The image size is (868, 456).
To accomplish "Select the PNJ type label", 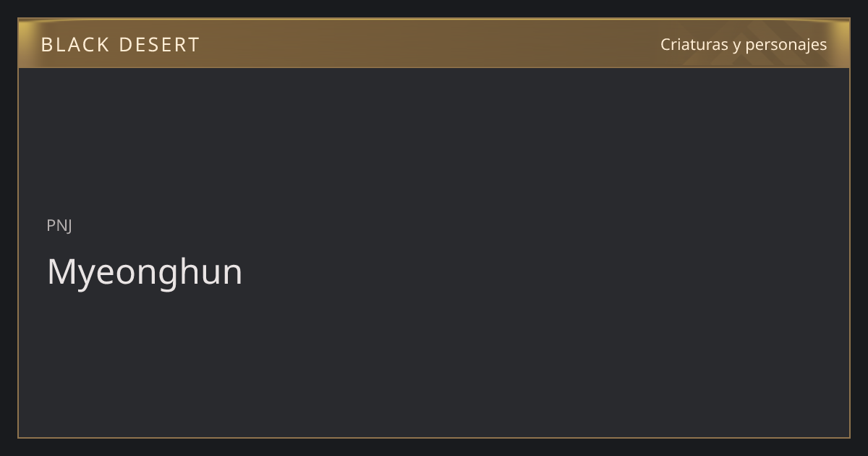I will [x=59, y=225].
